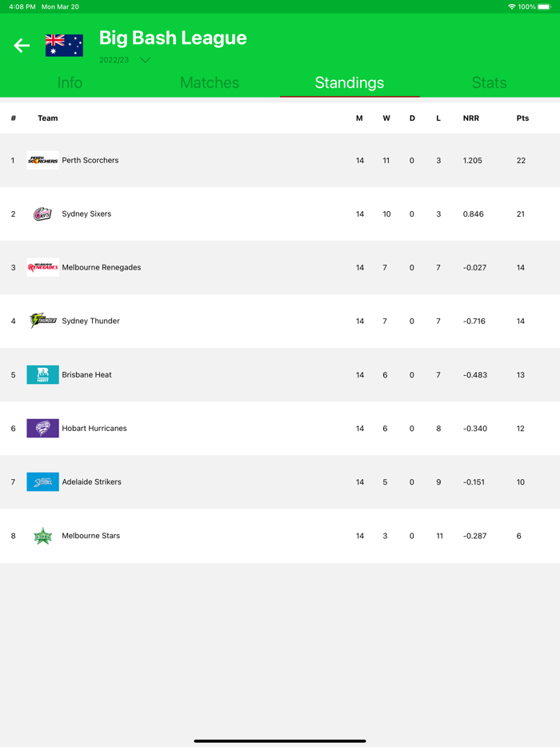Select the Sydney Thunder logo
560x747 pixels.
click(x=42, y=321)
